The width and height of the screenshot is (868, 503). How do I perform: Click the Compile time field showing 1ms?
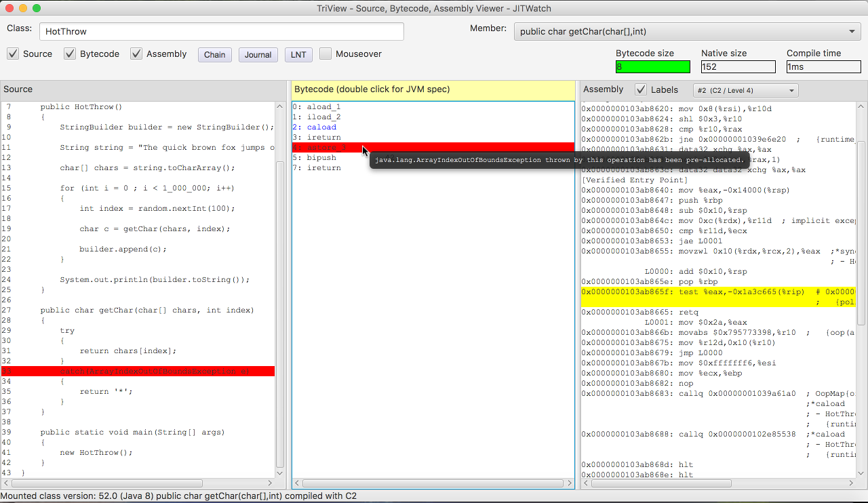point(823,66)
